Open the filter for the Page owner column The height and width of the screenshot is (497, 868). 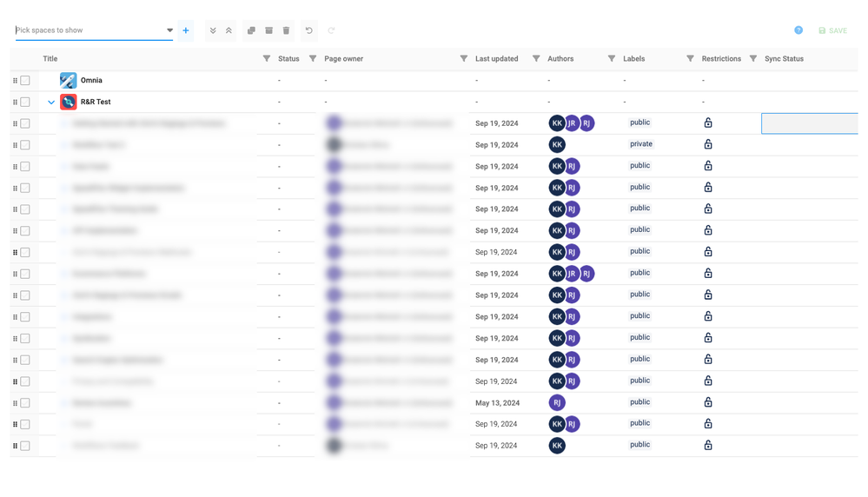(464, 59)
